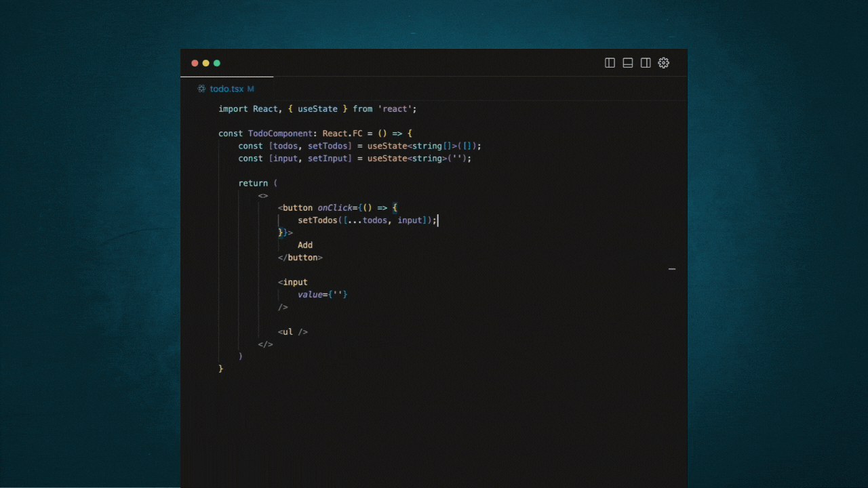Open the settings gear icon
The image size is (868, 488).
tap(663, 62)
